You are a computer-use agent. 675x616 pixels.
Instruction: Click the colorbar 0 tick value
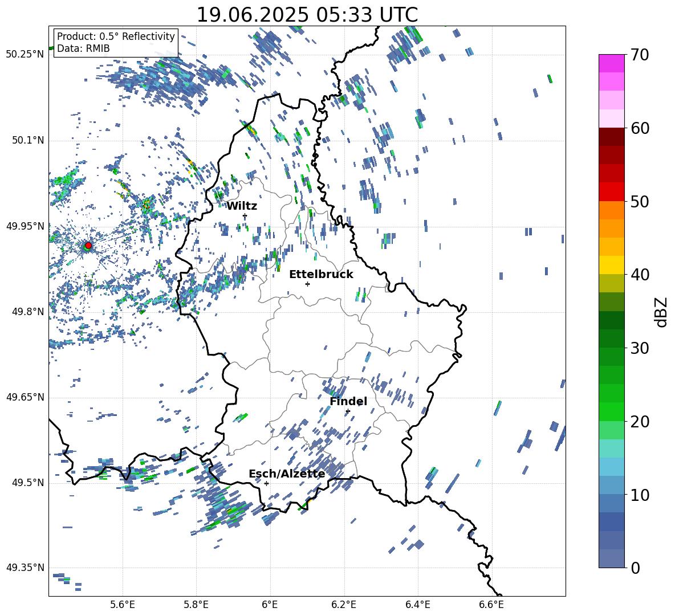click(636, 568)
